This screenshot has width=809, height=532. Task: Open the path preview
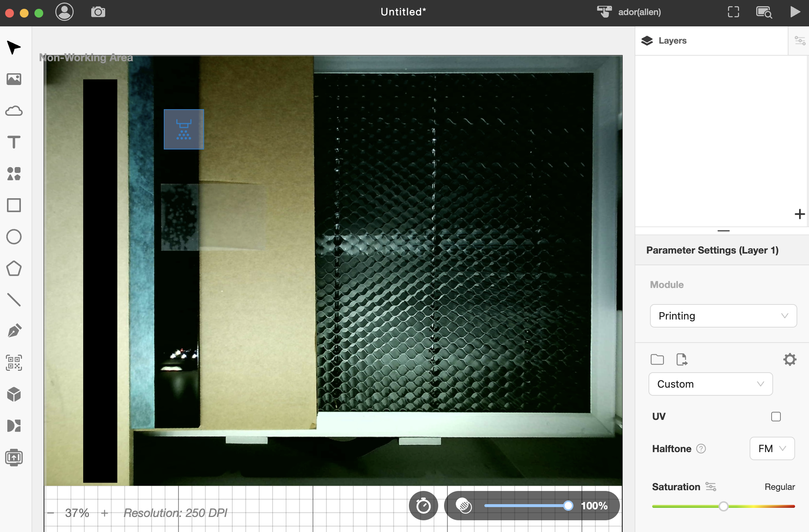click(764, 12)
